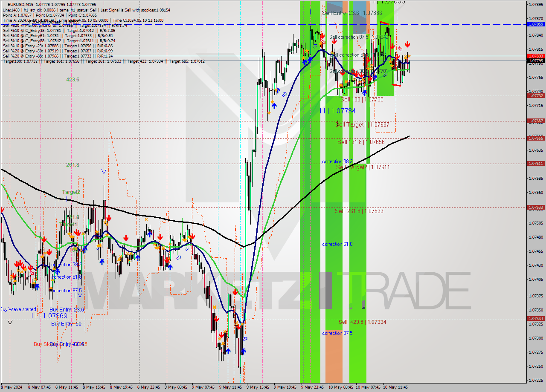The image size is (546, 392).
Task: Click the 'Buy Entry -50' label
Action: (x=66, y=323)
